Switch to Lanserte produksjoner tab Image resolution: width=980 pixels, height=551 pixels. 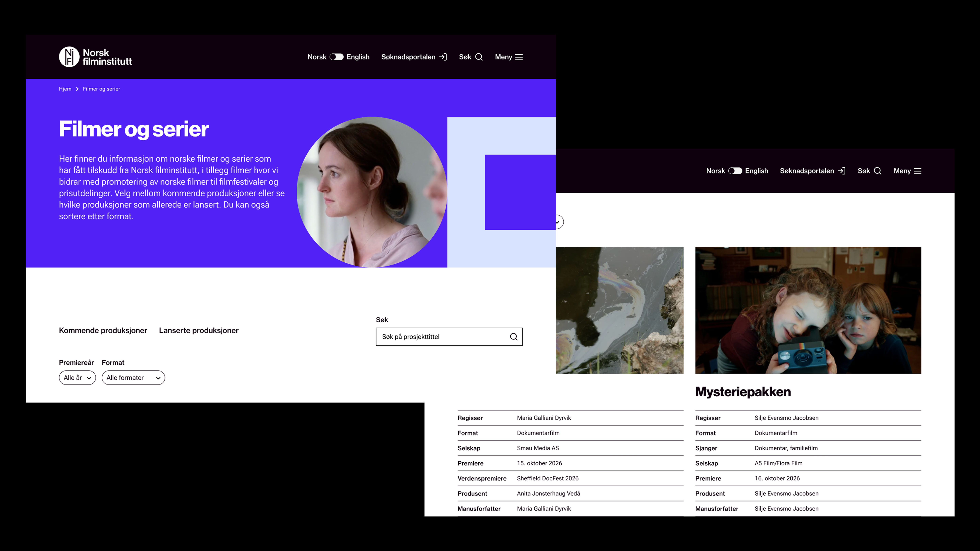199,330
